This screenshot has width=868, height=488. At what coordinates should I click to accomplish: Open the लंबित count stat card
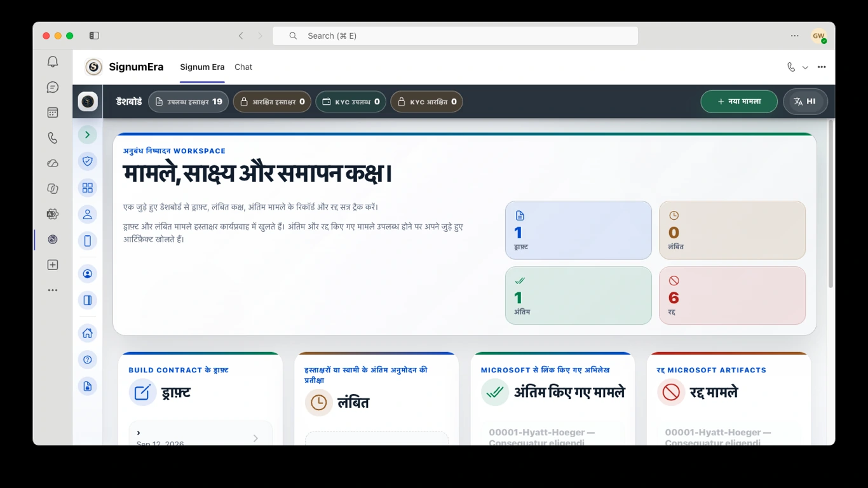pos(732,230)
